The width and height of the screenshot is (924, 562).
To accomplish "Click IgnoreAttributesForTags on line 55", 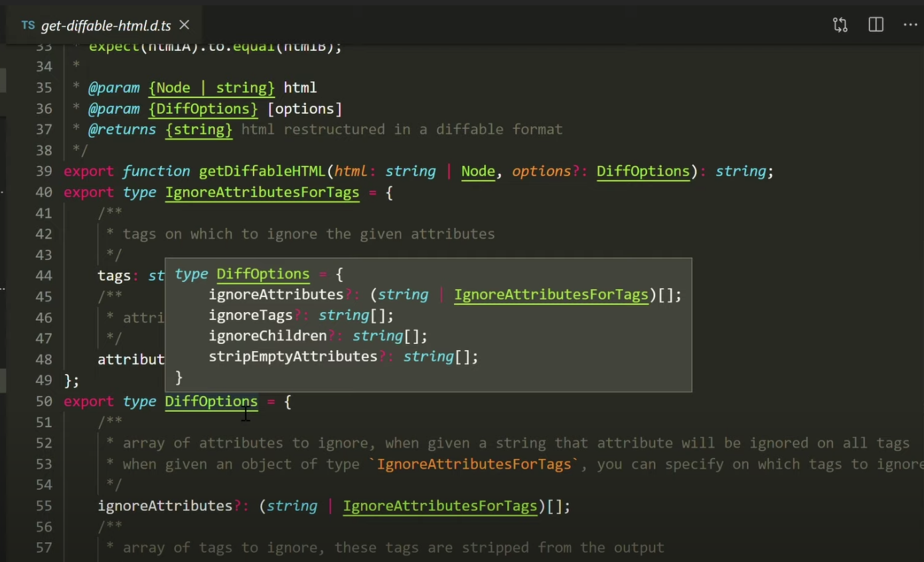I will coord(440,506).
